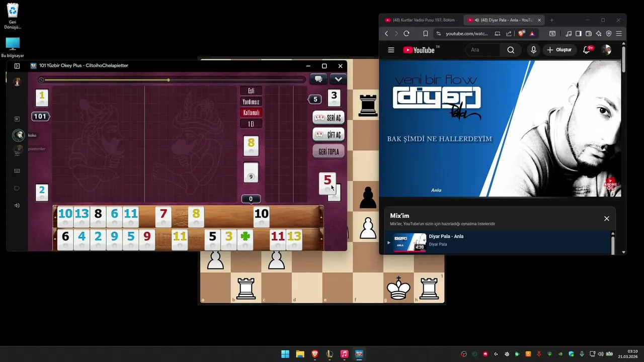The width and height of the screenshot is (644, 362).
Task: Click the Eşli game mode label
Action: (251, 90)
